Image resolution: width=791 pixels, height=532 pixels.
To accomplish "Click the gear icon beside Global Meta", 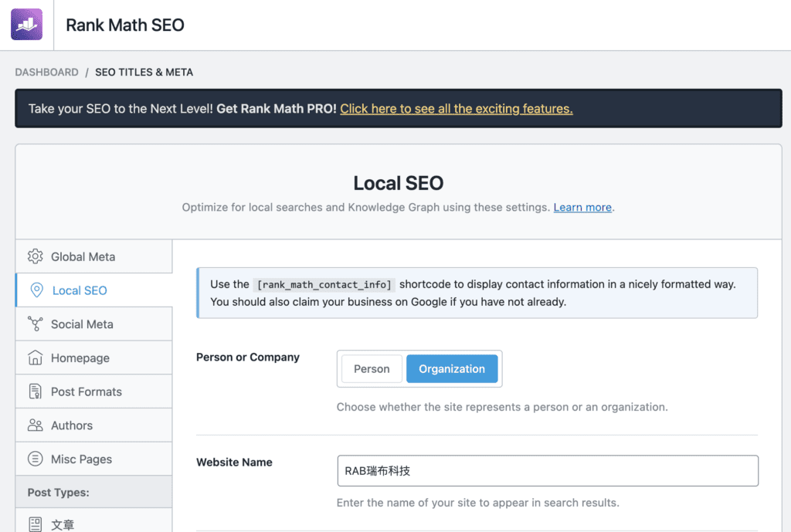I will pos(36,256).
